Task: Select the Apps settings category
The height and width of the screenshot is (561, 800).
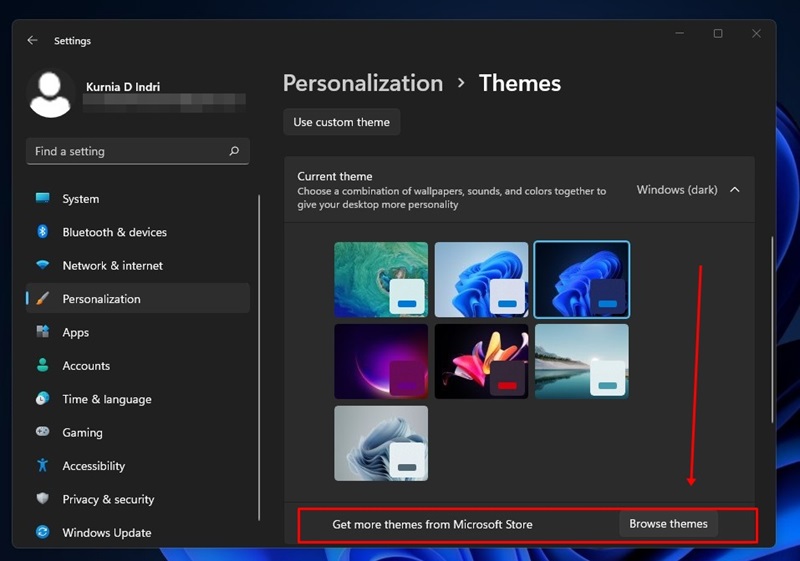Action: 138,332
